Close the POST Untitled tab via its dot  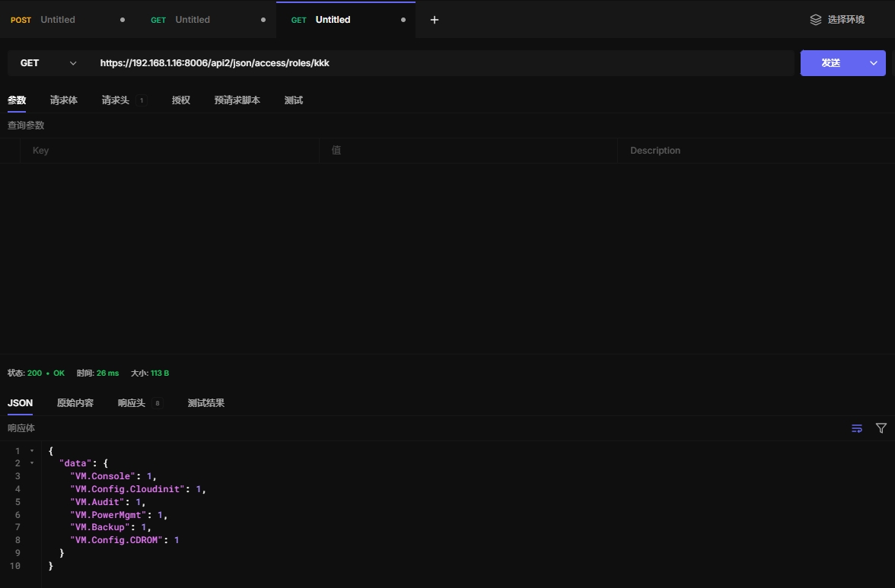[123, 20]
